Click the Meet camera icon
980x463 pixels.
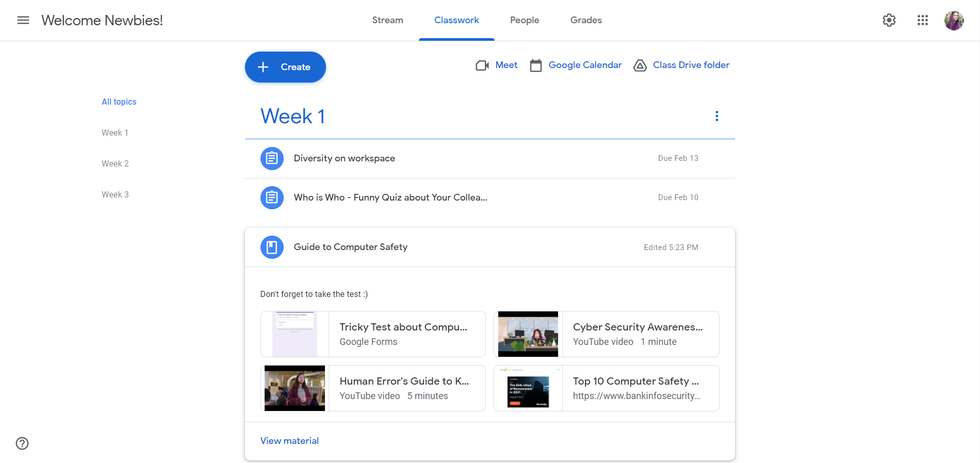[482, 65]
